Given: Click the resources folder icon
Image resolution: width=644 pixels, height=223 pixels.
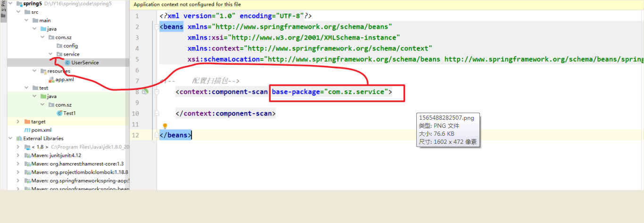Looking at the screenshot, I should (x=43, y=71).
